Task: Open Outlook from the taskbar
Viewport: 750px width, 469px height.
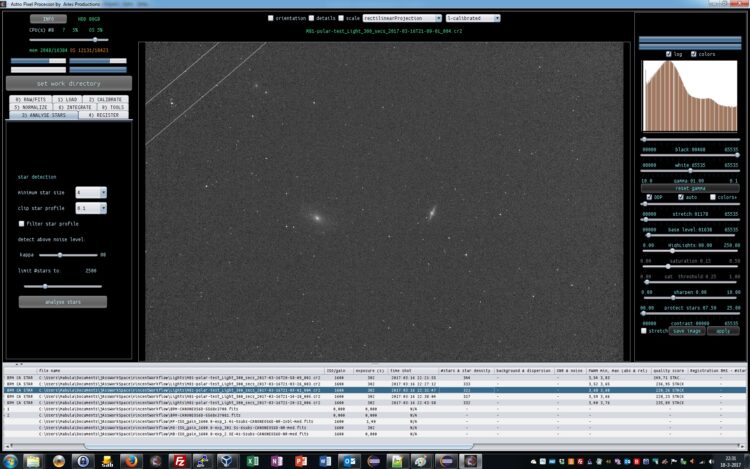Action: click(x=350, y=461)
